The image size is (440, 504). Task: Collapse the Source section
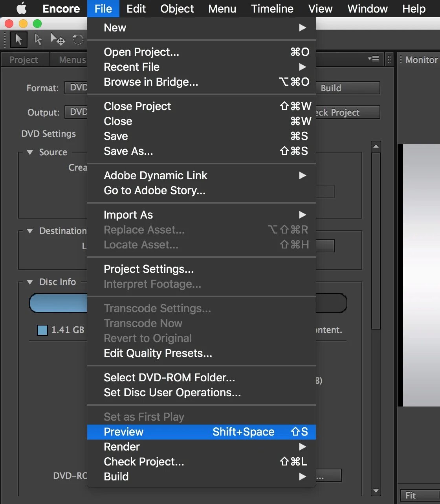(x=30, y=152)
